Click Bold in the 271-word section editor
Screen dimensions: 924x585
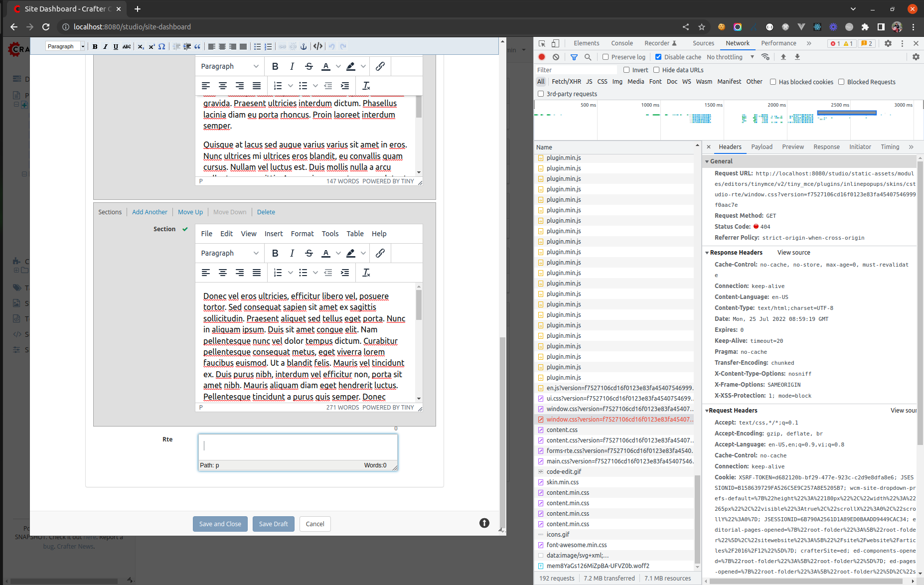[275, 253]
